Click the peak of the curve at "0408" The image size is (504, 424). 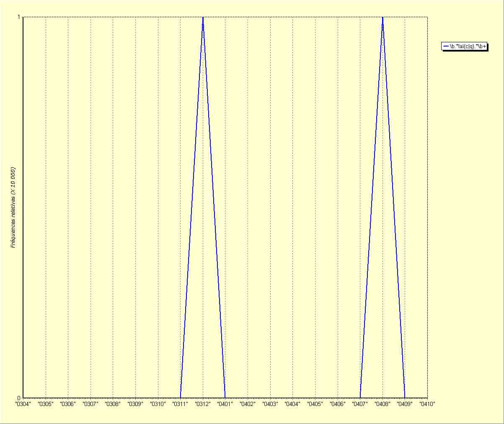383,18
